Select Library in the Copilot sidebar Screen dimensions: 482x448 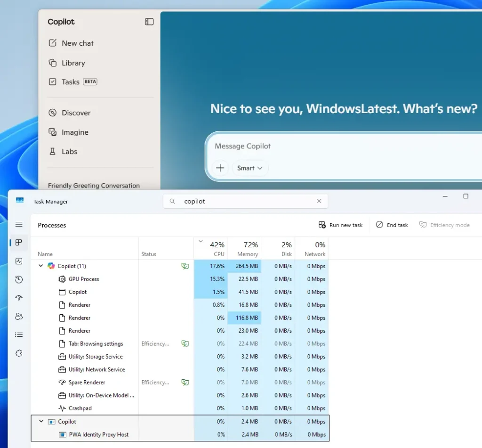pyautogui.click(x=73, y=63)
